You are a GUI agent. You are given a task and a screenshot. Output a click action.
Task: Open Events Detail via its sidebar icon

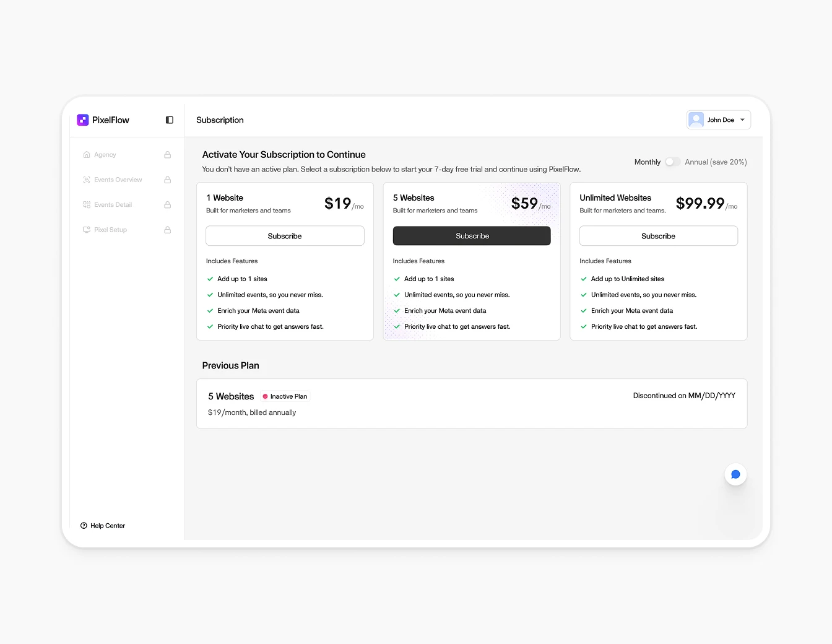click(86, 204)
